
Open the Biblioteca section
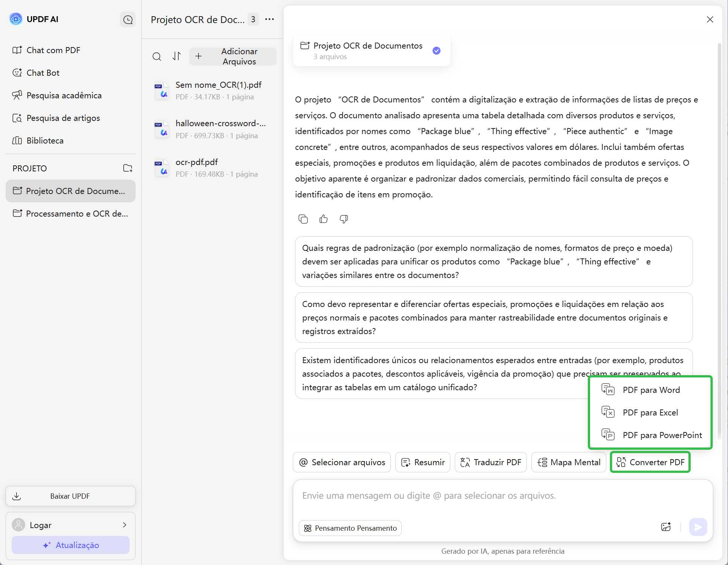tap(45, 140)
